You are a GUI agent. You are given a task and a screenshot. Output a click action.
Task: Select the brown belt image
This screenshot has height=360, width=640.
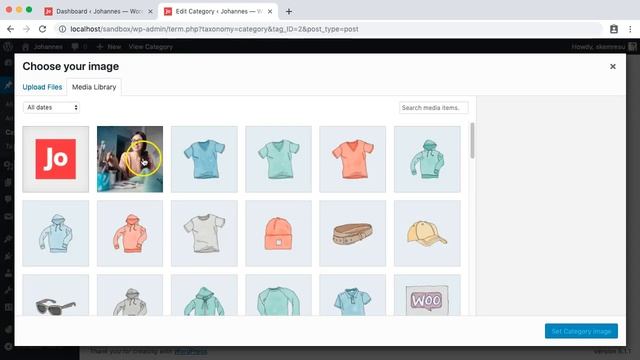353,233
